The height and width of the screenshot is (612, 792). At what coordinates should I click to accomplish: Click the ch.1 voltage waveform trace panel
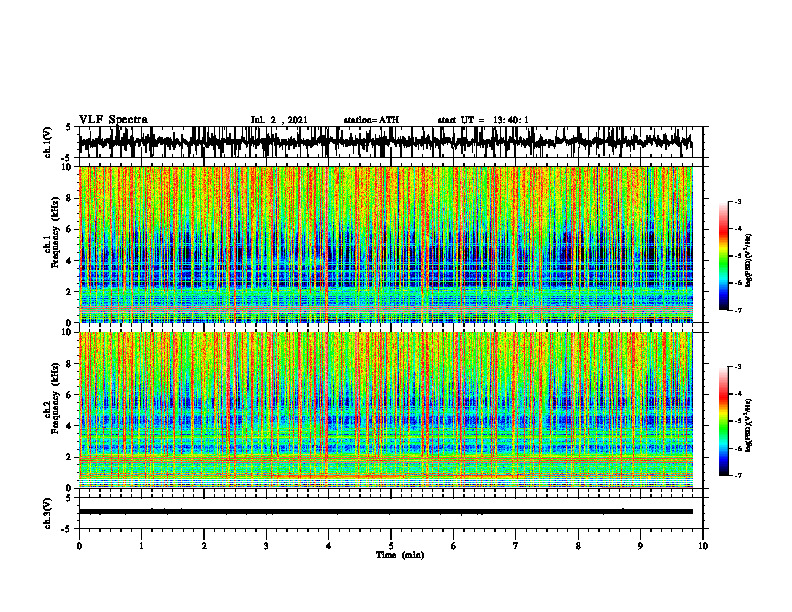(391, 142)
